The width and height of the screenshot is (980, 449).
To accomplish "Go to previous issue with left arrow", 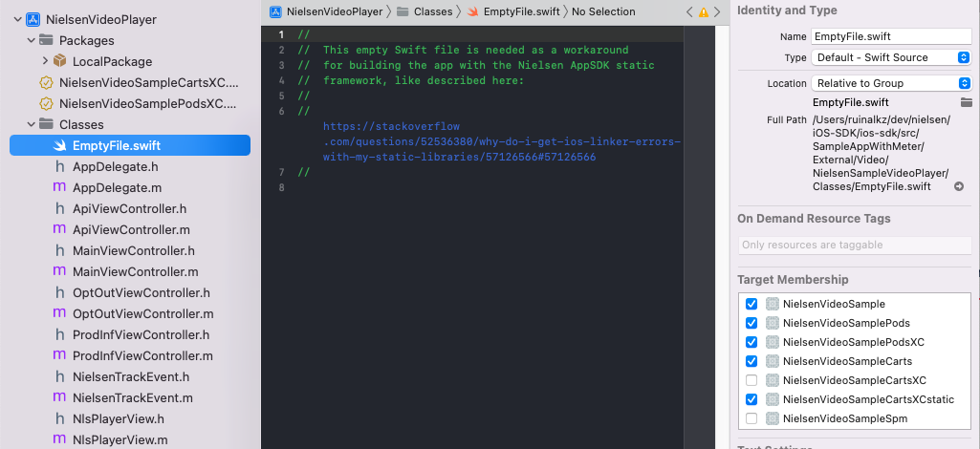I will click(x=688, y=11).
